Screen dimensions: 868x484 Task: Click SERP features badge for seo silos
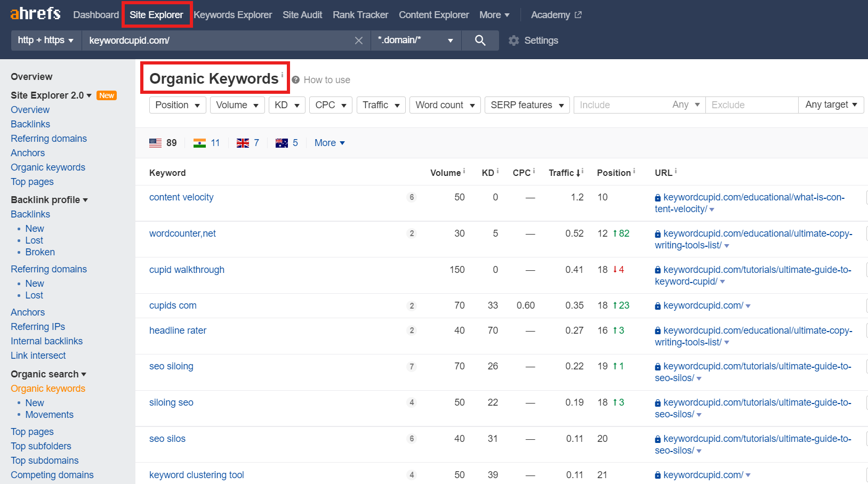[412, 439]
